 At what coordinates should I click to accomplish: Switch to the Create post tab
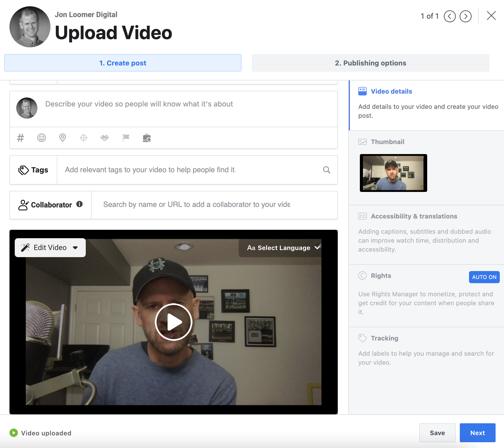click(x=123, y=63)
